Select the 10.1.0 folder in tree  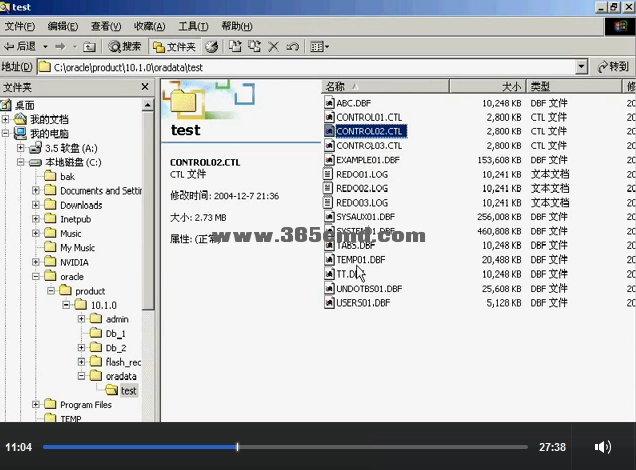[x=103, y=305]
